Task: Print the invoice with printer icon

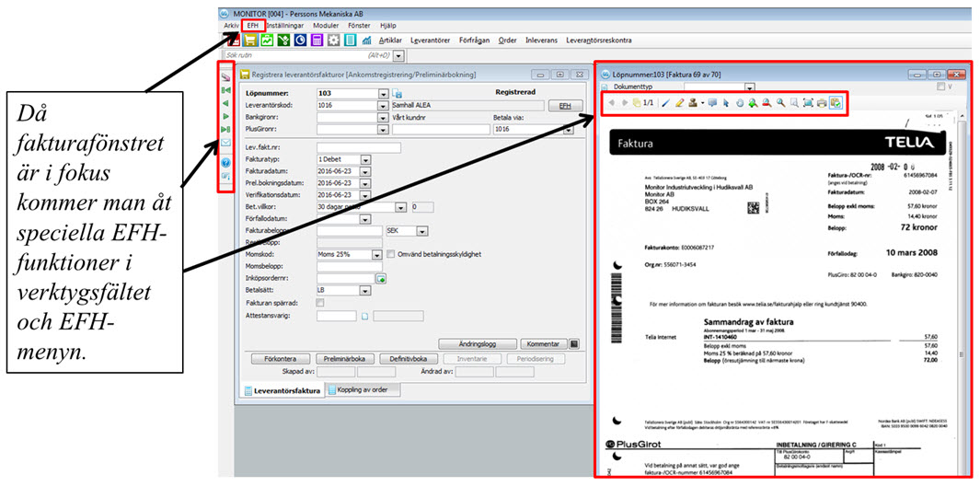Action: tap(822, 103)
